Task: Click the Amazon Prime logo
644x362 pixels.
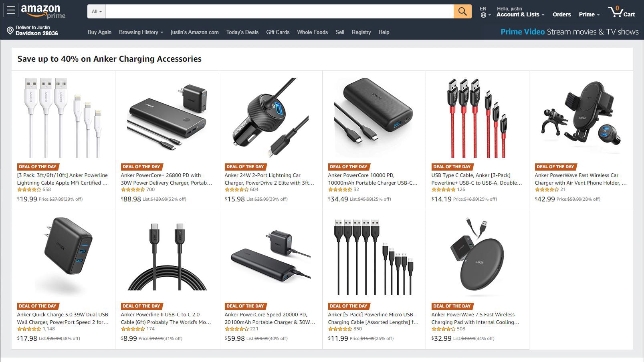Action: coord(43,11)
